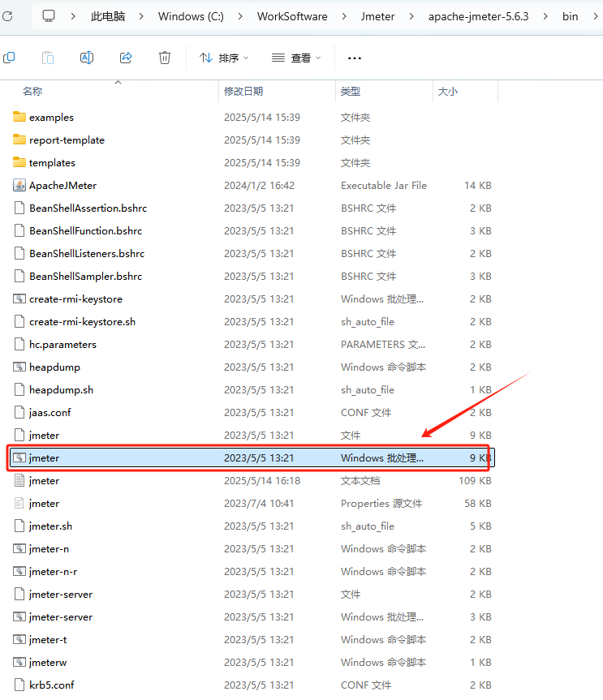Viewport: 603px width, 700px height.
Task: Click the Share icon in the toolbar
Action: click(126, 58)
